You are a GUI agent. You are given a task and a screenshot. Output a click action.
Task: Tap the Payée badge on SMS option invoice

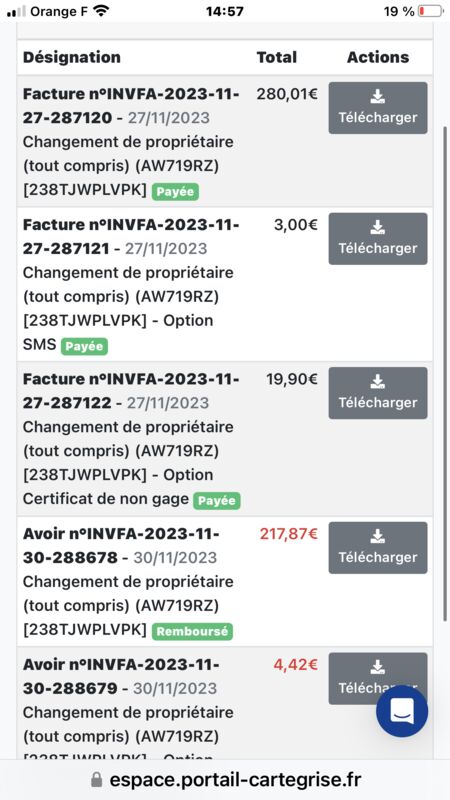(x=84, y=346)
